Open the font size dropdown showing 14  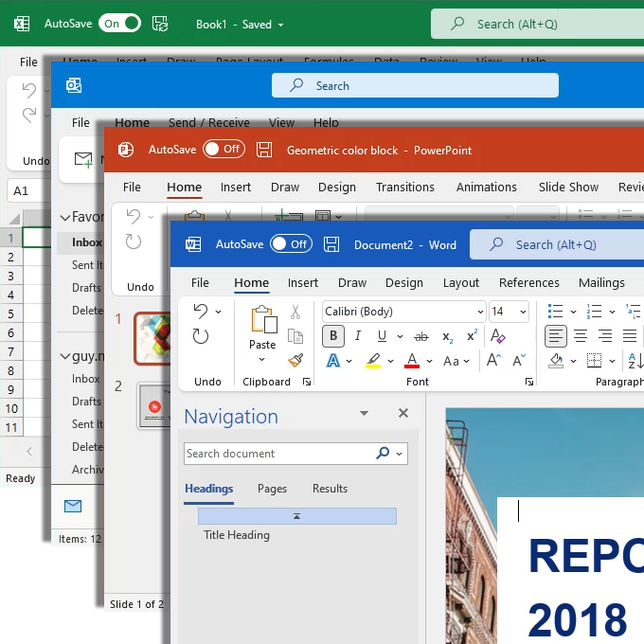click(523, 312)
